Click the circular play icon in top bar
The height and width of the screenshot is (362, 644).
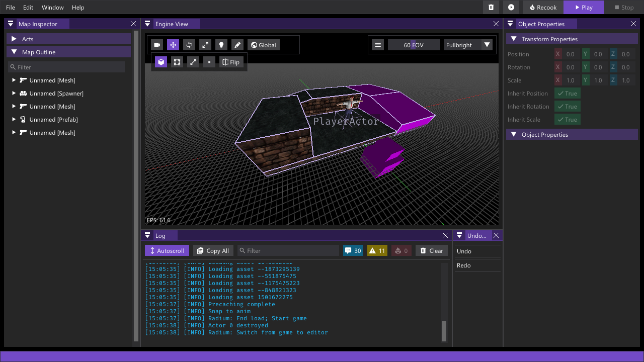coord(511,7)
